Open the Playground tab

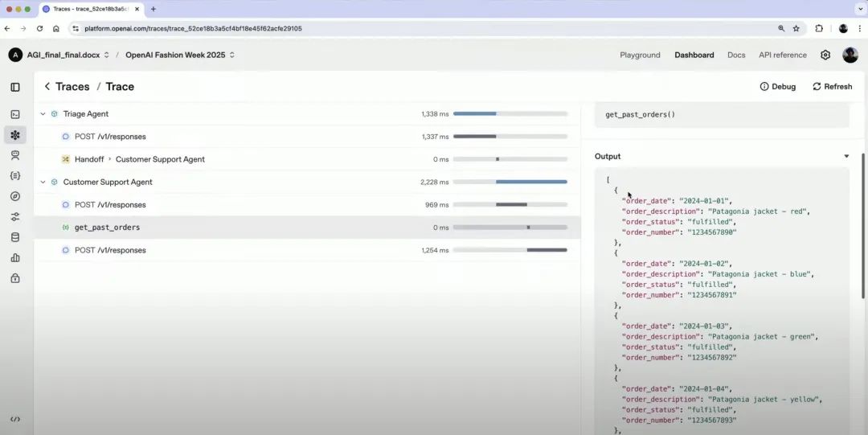[x=640, y=55]
